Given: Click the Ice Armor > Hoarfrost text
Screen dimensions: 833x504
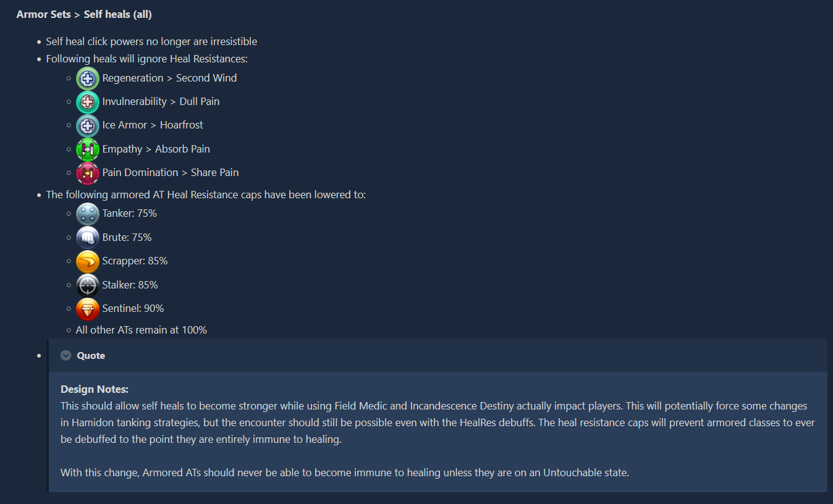Looking at the screenshot, I should pyautogui.click(x=153, y=125).
